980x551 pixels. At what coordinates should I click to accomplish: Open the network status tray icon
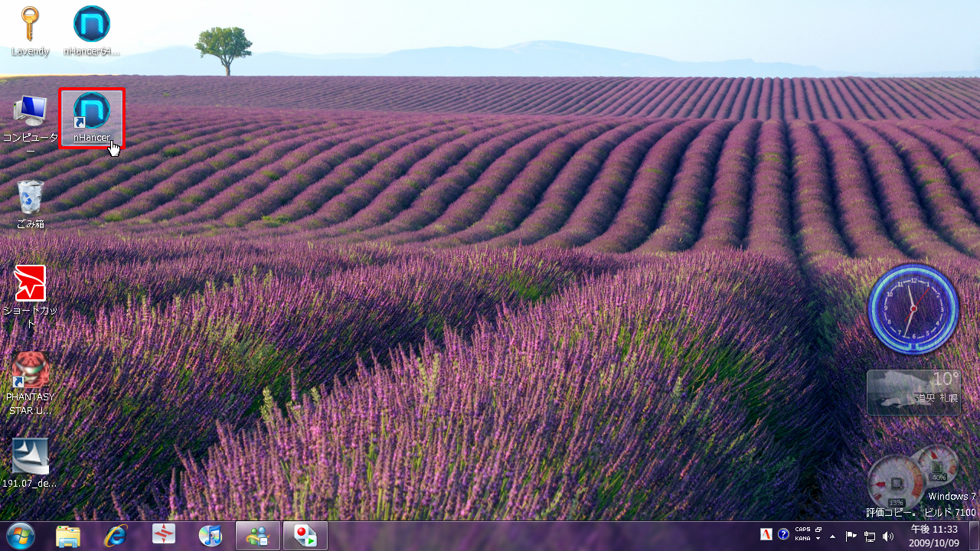point(870,536)
